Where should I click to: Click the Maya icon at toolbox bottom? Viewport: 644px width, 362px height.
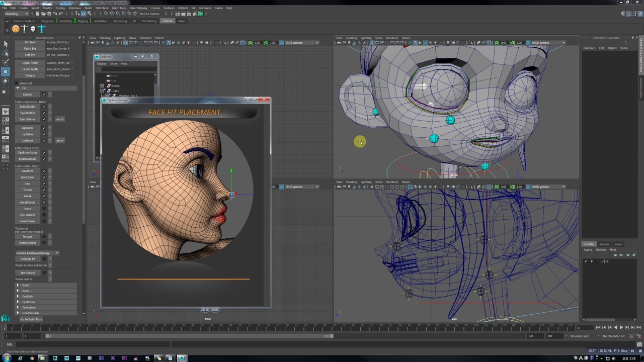click(x=6, y=318)
